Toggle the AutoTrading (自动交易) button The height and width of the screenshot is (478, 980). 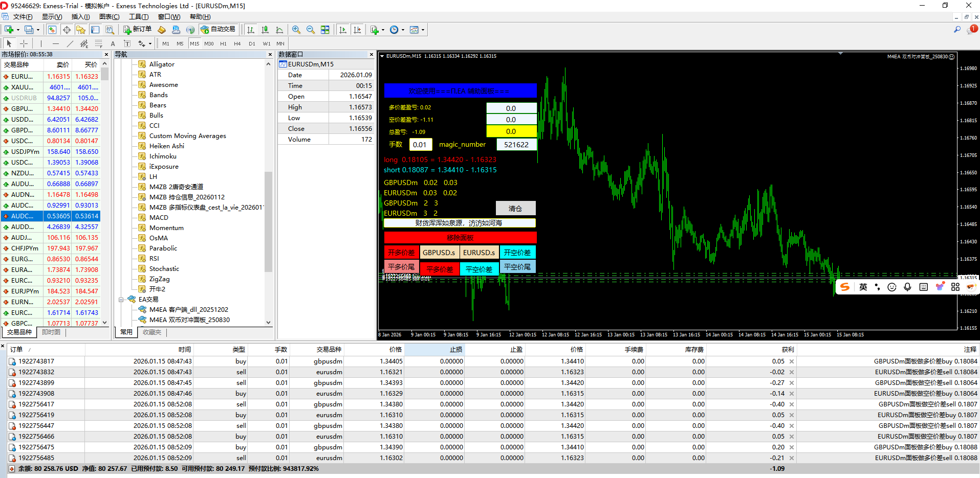(x=219, y=30)
